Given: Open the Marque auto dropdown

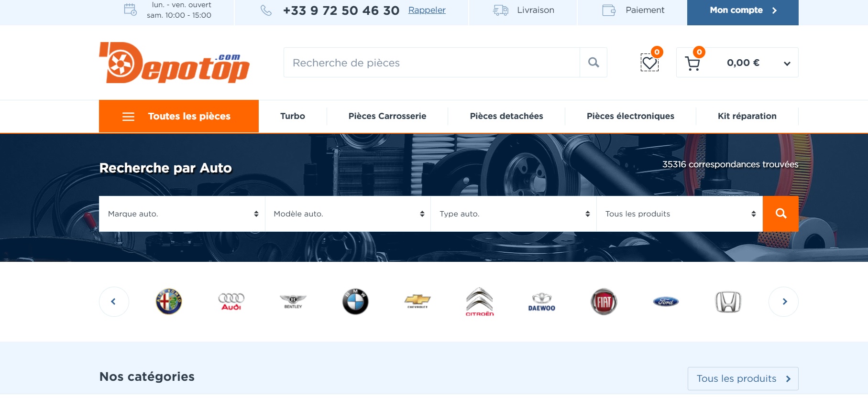Looking at the screenshot, I should tap(182, 214).
